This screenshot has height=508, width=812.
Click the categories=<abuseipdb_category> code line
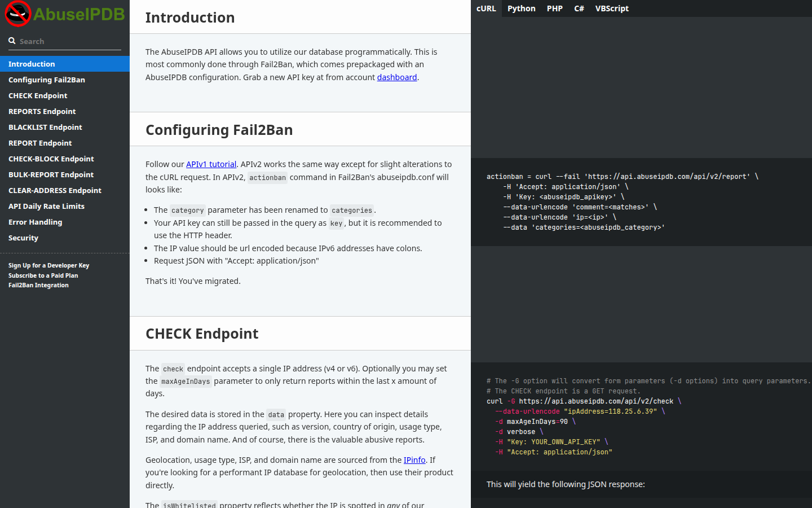coord(584,227)
